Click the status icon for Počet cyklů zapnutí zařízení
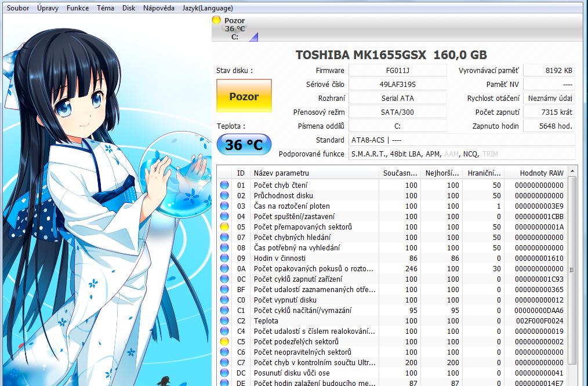588x386 pixels. pos(224,279)
